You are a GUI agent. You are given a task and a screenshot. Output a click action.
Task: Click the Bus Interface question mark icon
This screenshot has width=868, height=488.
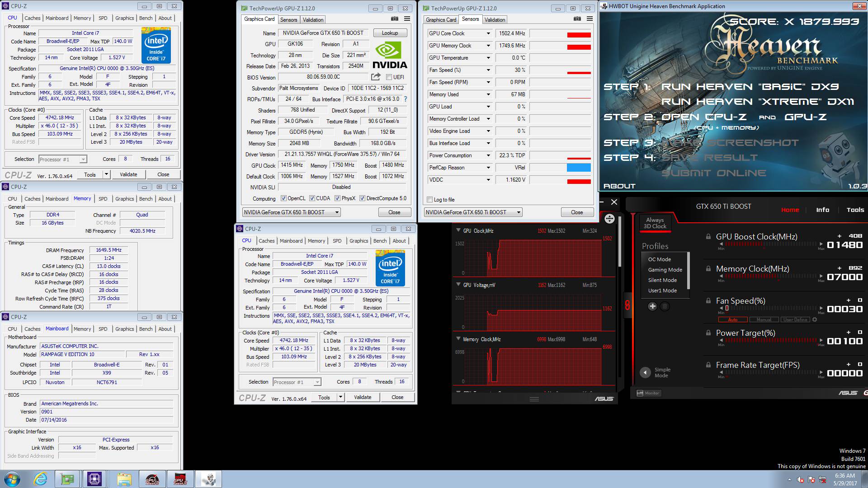pos(405,99)
